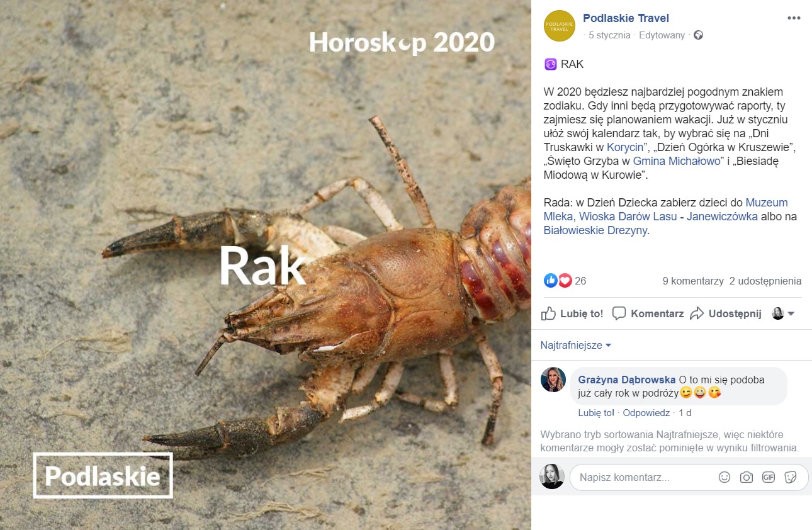This screenshot has height=530, width=812.
Task: Insert an emoji in the comment box
Action: [x=725, y=477]
